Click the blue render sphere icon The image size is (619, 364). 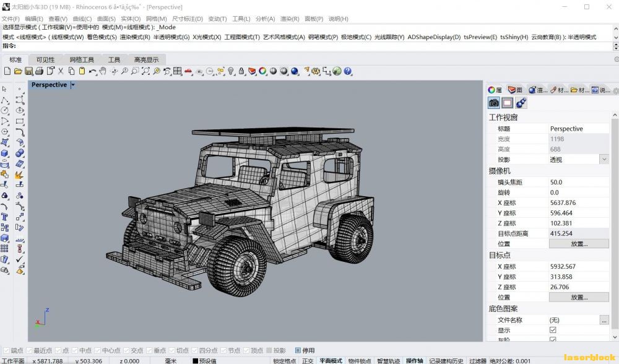click(x=295, y=71)
